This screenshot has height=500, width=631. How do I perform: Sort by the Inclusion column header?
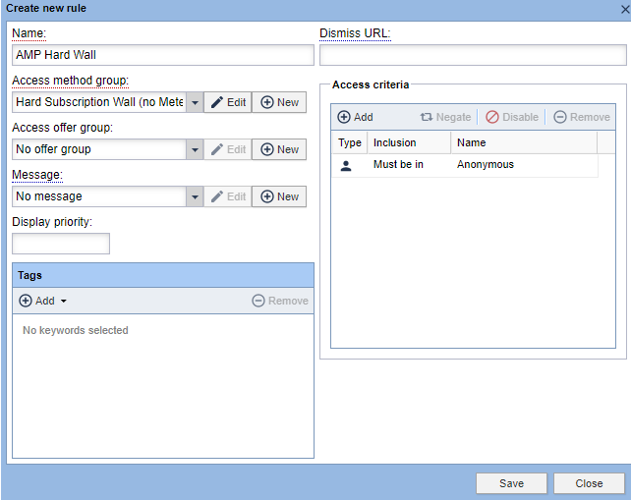pos(407,143)
